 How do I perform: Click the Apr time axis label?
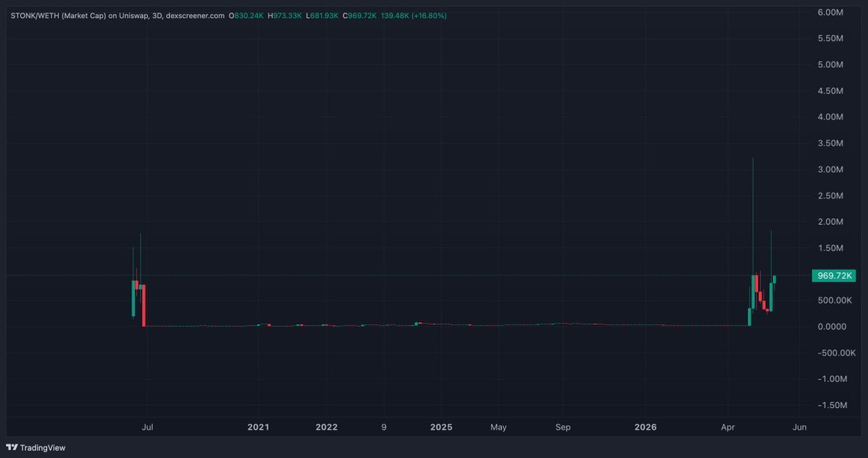point(728,427)
